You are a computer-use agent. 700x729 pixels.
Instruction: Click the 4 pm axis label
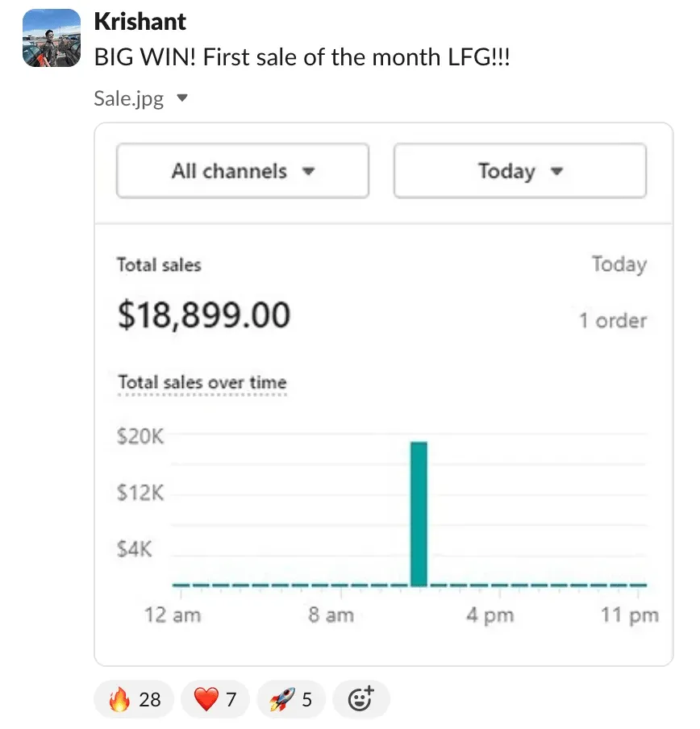[x=490, y=615]
